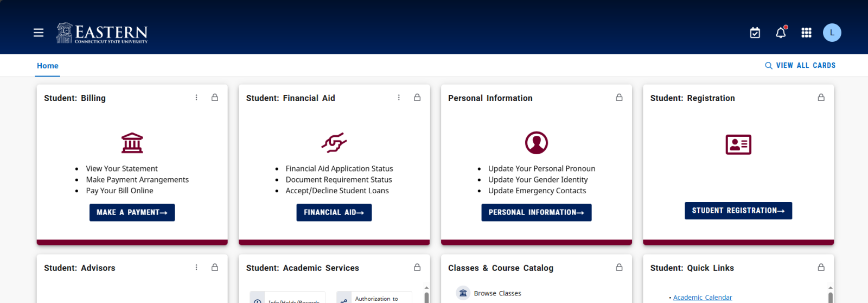The image size is (868, 303).
Task: Click View All Cards search link
Action: tap(800, 66)
